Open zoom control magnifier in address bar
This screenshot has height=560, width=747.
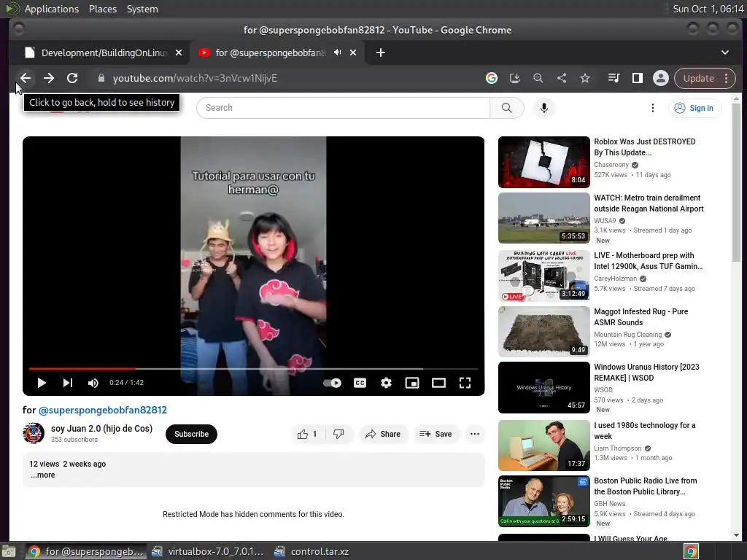click(538, 78)
